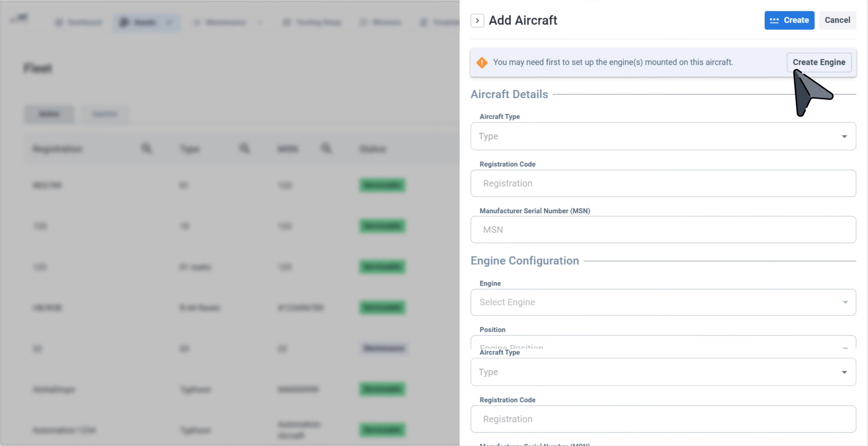
Task: Open the Select Engine dropdown
Action: click(x=663, y=302)
